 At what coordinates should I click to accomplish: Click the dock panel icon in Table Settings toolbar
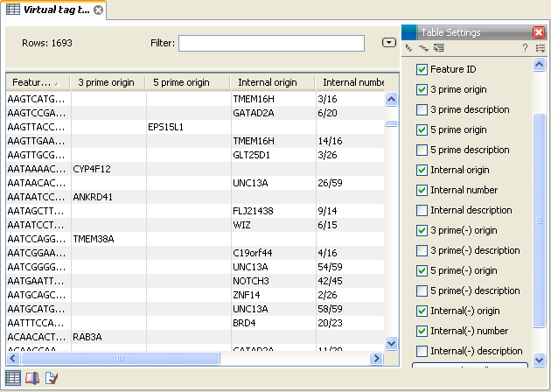tap(439, 48)
